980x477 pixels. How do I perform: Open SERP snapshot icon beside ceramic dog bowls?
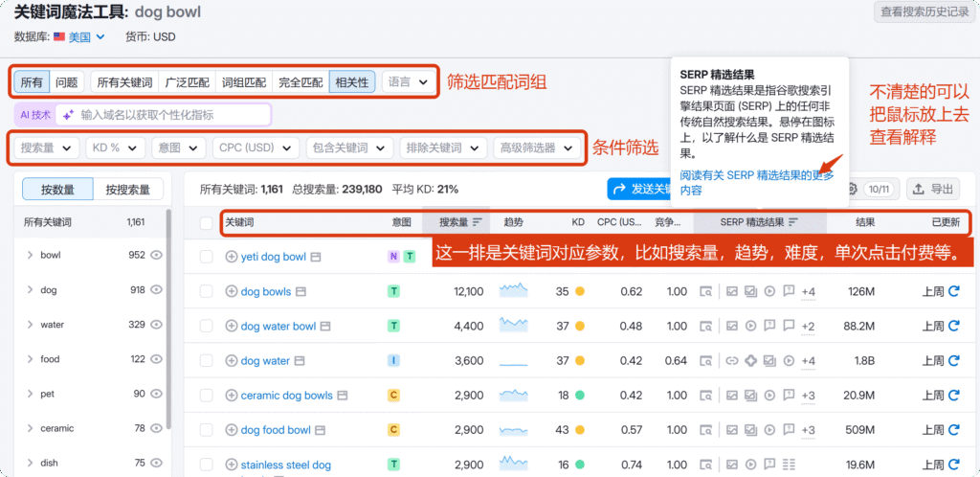coord(342,395)
